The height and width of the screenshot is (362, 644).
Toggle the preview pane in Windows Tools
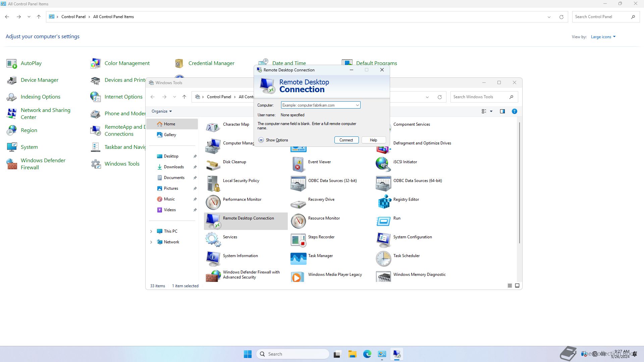coord(502,111)
